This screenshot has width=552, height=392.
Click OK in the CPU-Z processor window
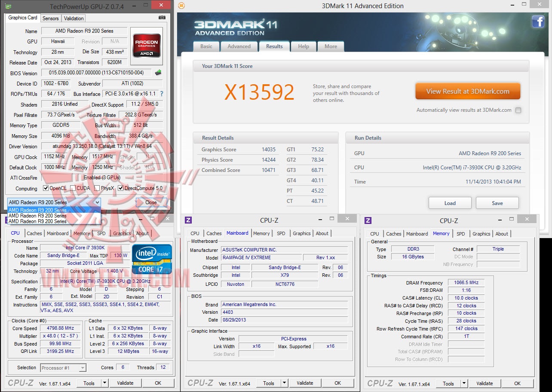coord(158,383)
